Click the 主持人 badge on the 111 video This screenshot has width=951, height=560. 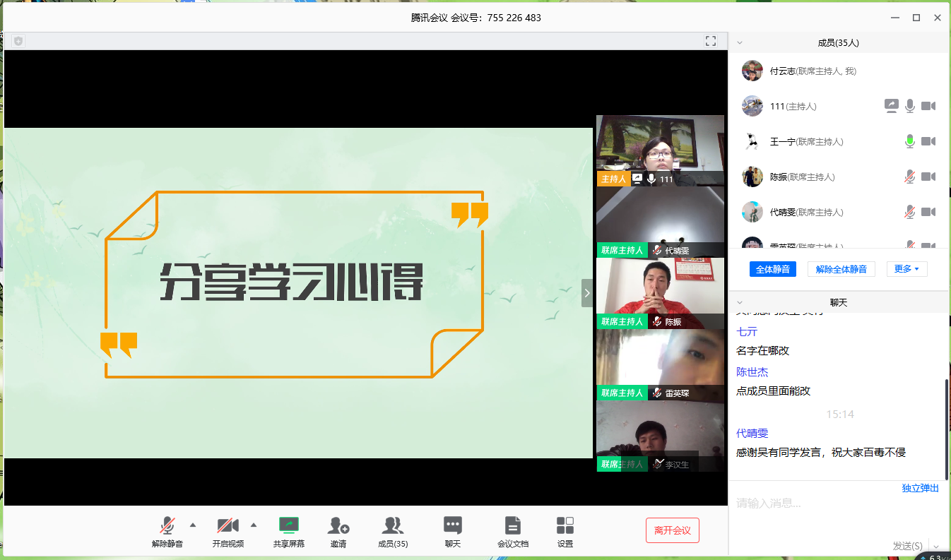(x=613, y=179)
